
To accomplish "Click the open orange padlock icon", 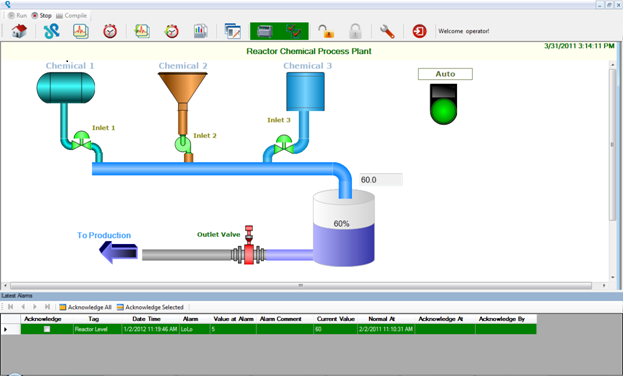I will [326, 31].
